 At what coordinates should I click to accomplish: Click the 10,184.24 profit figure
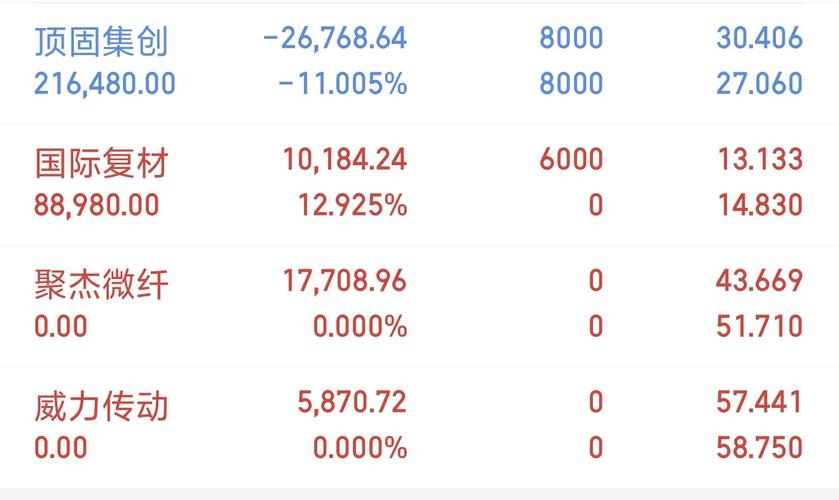345,160
